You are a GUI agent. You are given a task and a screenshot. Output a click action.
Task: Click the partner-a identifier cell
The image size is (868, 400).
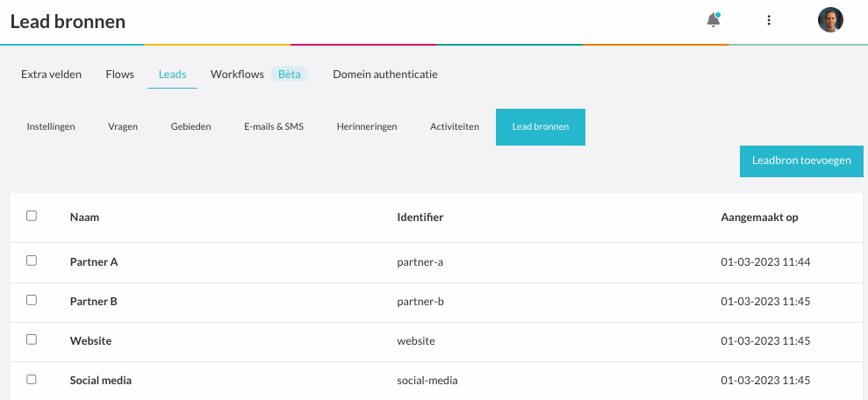click(x=420, y=262)
